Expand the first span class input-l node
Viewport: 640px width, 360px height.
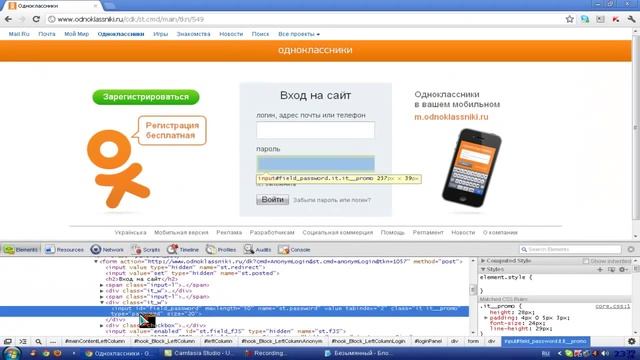(102, 285)
